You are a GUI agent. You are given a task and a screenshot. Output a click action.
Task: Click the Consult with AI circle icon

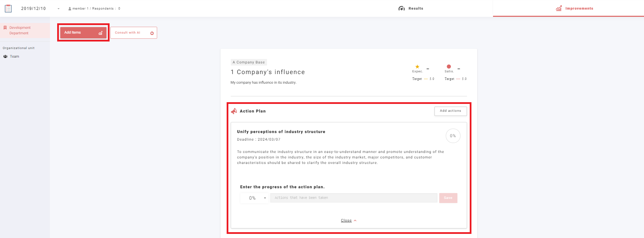(x=152, y=33)
